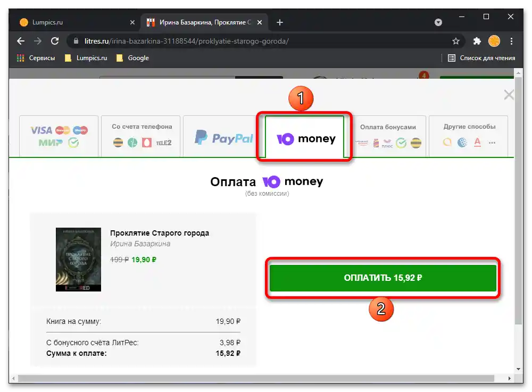532x392 pixels.
Task: Click the vertical scrollbar thumb
Action: [518, 200]
